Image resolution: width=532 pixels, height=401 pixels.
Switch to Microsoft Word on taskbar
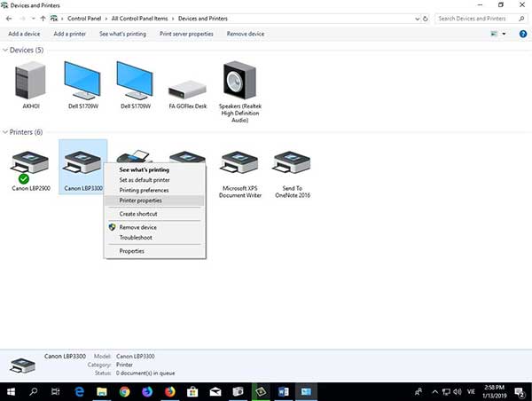[x=284, y=392]
